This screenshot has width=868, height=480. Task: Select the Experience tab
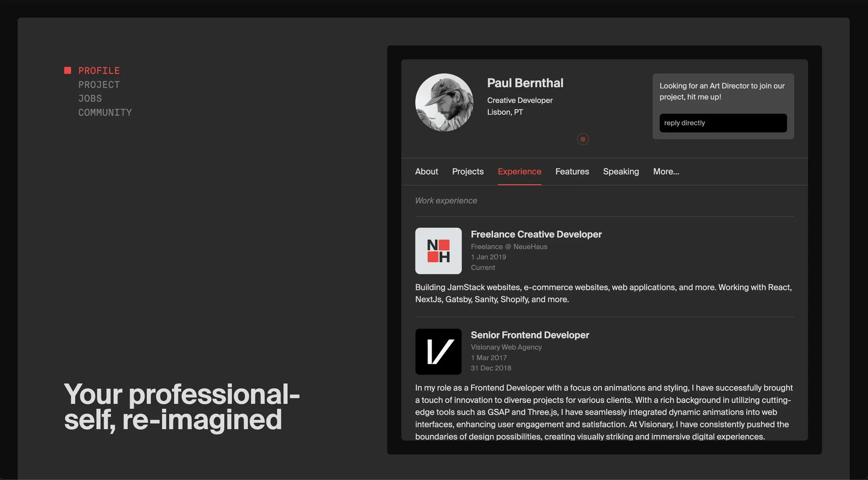(519, 171)
